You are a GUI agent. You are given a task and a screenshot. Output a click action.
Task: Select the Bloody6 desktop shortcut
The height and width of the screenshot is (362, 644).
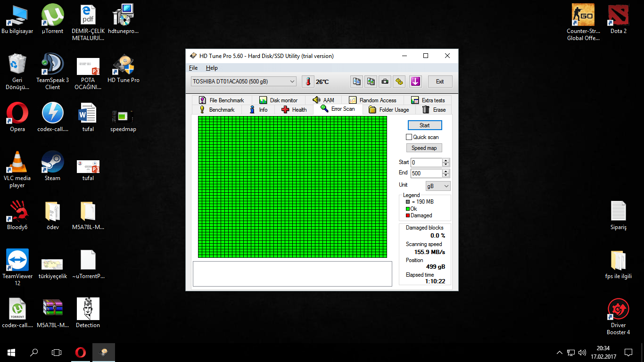[17, 215]
